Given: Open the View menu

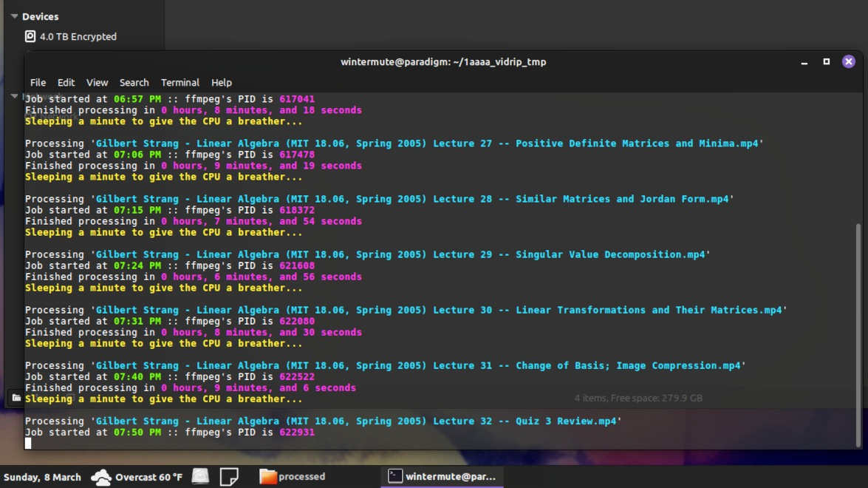Looking at the screenshot, I should click(97, 83).
